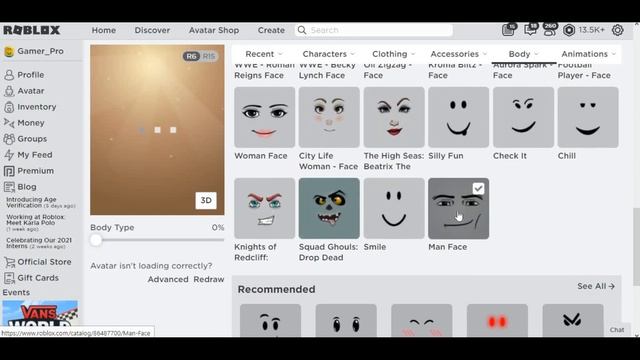Click the 0% Body Type value
The width and height of the screenshot is (640, 360).
pyautogui.click(x=218, y=228)
